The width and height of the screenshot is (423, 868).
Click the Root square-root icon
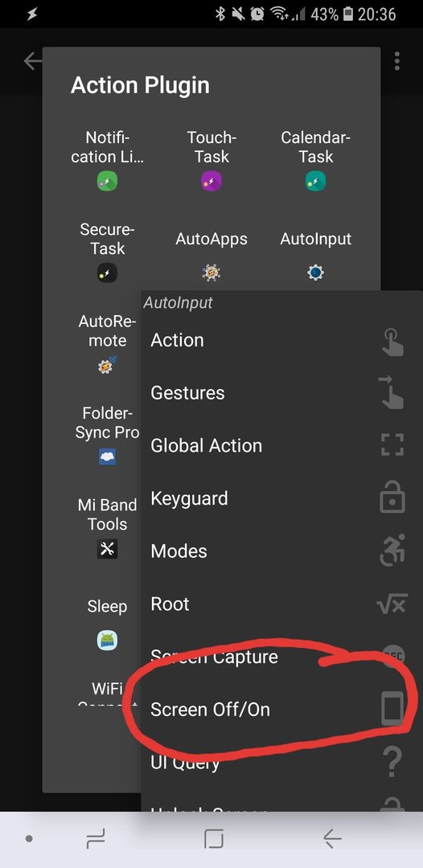(x=392, y=604)
